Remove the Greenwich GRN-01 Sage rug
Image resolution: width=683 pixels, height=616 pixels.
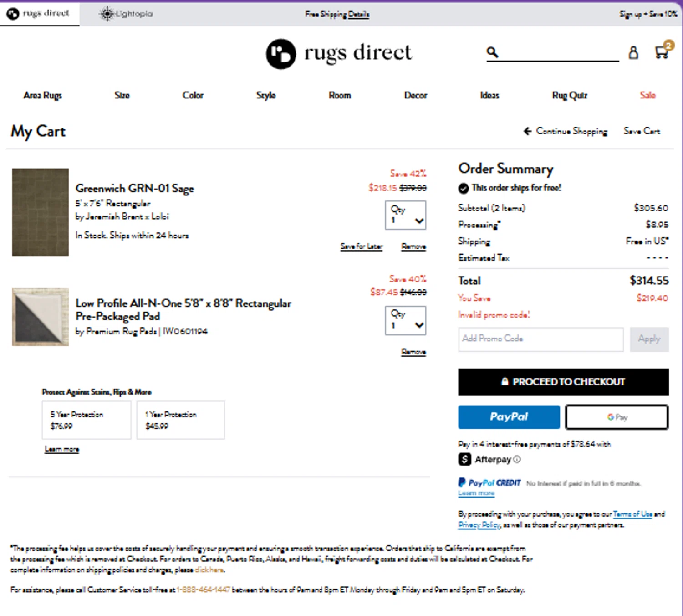[x=413, y=246]
